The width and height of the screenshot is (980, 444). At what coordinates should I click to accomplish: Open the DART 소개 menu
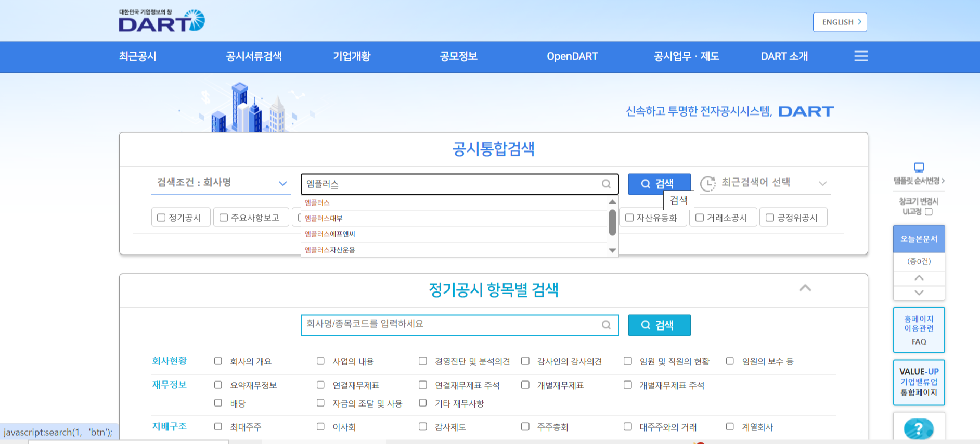click(784, 56)
